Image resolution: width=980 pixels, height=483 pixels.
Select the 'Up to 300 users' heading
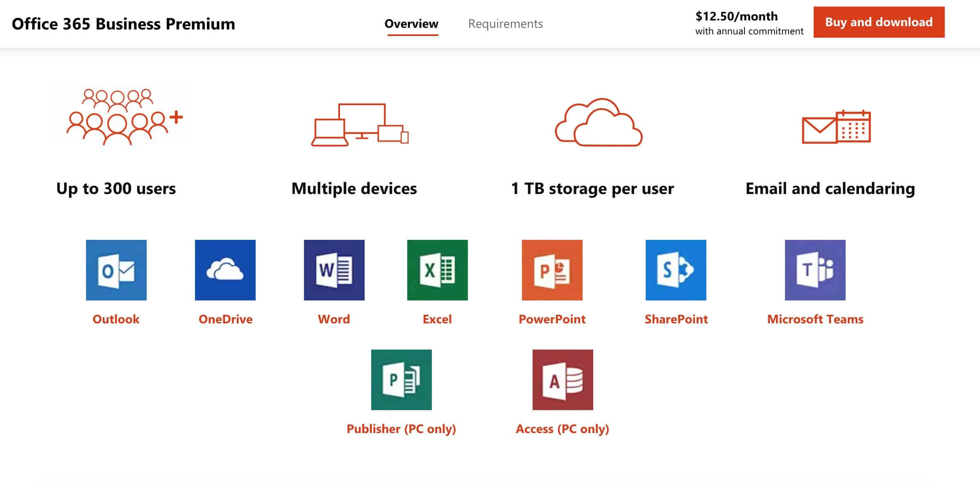116,189
